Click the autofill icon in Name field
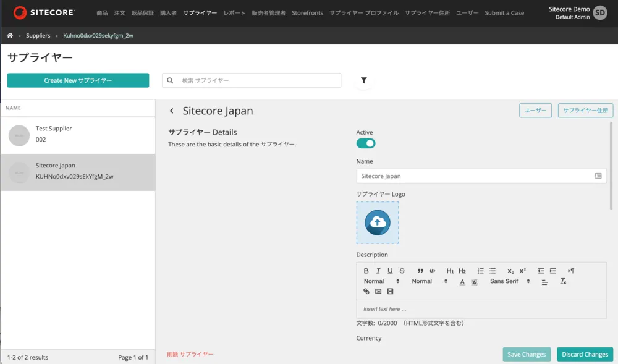618x364 pixels. pos(598,176)
